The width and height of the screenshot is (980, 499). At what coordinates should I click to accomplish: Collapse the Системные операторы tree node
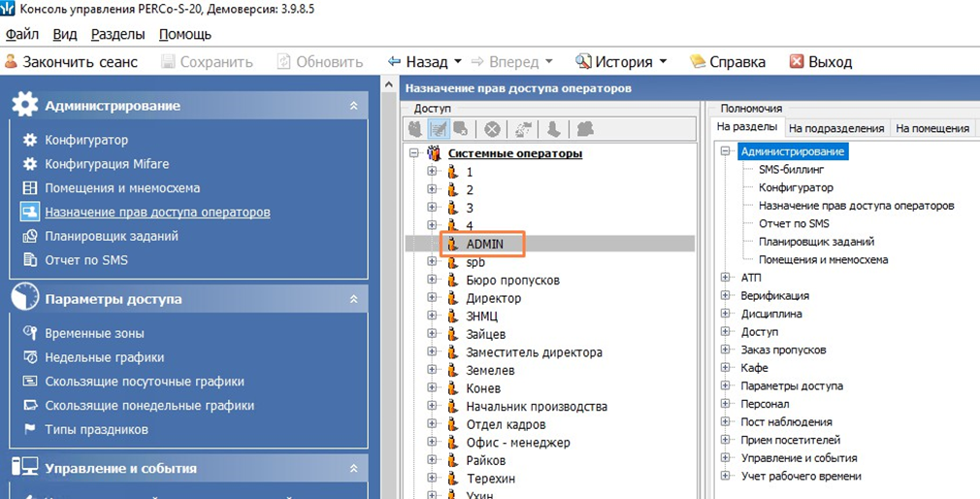[x=414, y=153]
